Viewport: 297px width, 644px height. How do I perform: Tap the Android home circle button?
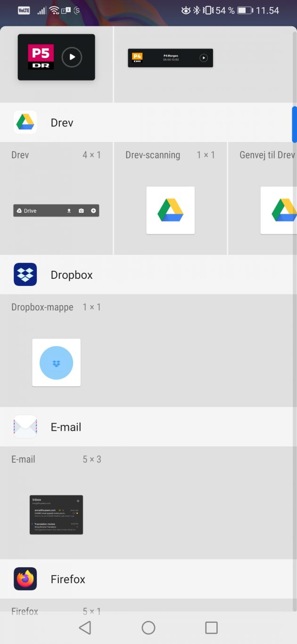click(x=148, y=627)
